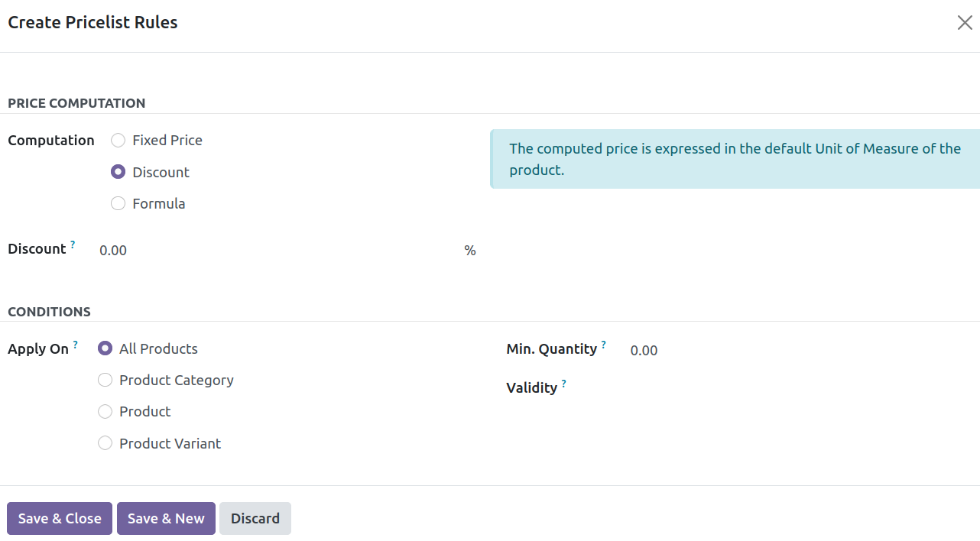Screen dimensions: 980x541
Task: Apply the rule on Product Category
Action: (105, 380)
